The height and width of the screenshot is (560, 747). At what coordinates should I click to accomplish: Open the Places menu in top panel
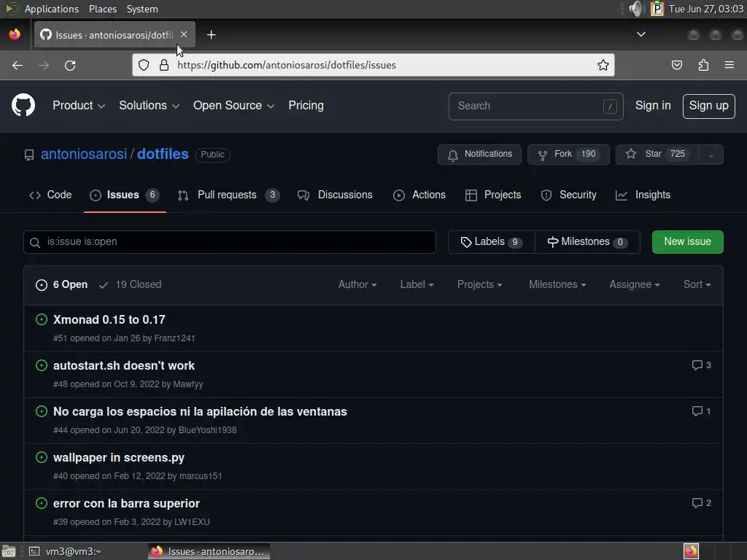[102, 9]
